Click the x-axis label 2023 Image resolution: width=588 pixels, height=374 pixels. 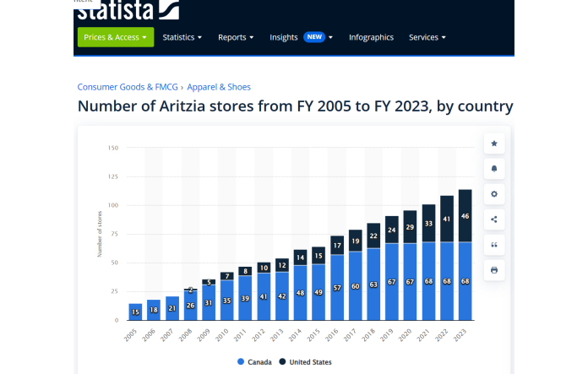460,334
